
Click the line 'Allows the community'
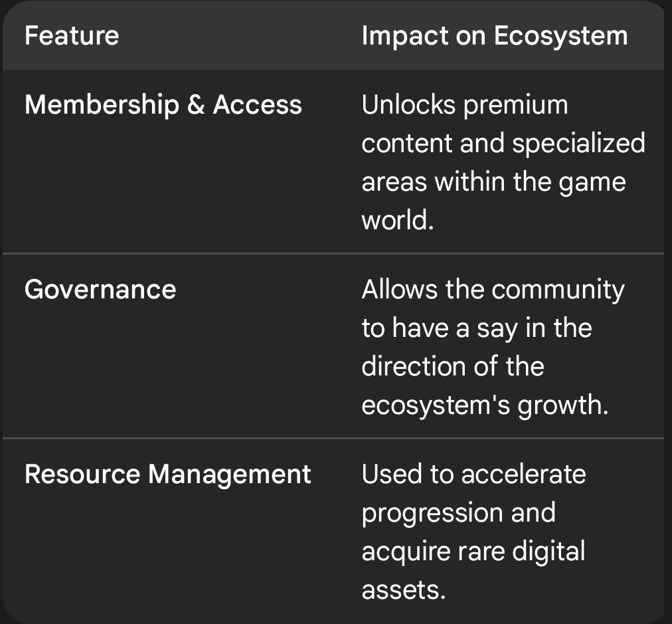click(x=493, y=290)
